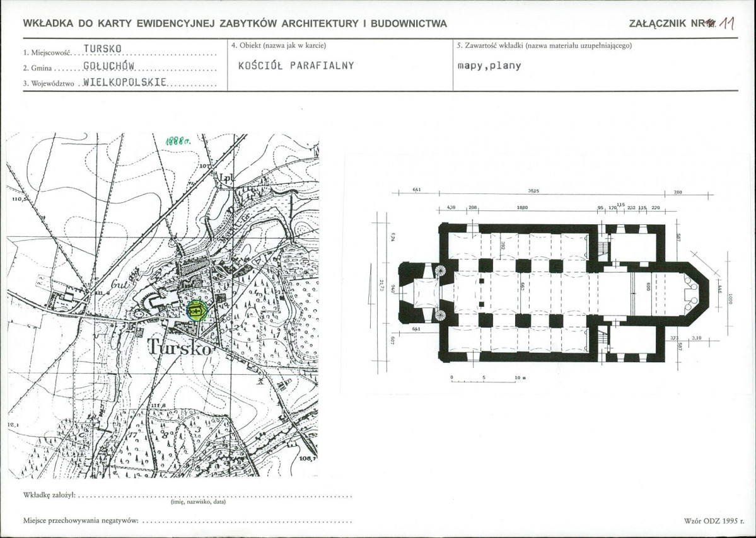This screenshot has height=538, width=756.
Task: Click the large 'Tursko' place name on the map
Action: (180, 346)
